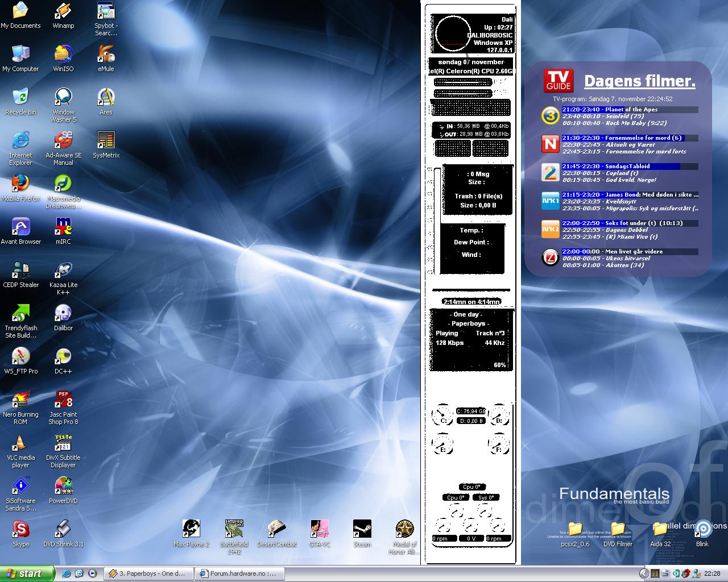Open Window Washer 5 shortcut
728x582 pixels.
[63, 106]
